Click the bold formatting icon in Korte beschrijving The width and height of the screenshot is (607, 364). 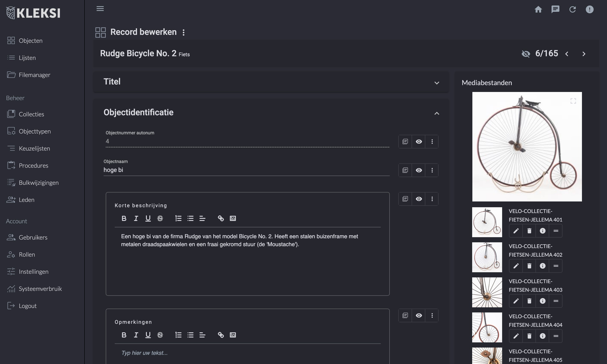click(x=123, y=218)
